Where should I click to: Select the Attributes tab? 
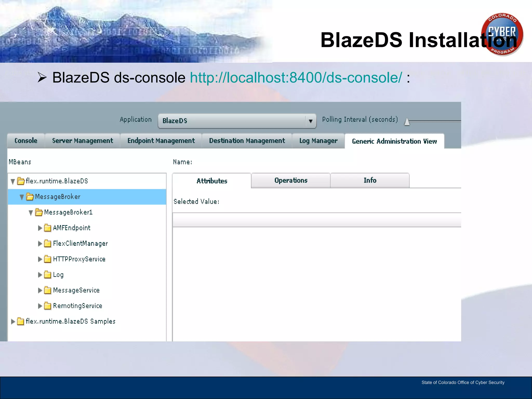click(x=212, y=181)
